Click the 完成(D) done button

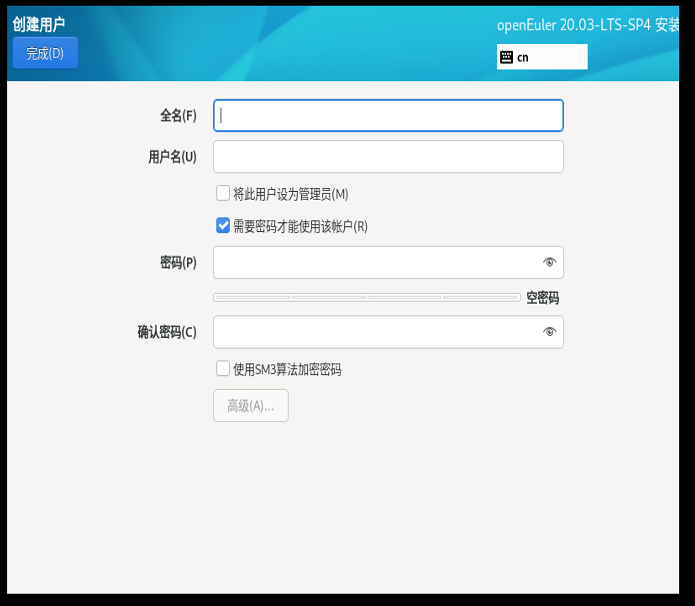[45, 53]
